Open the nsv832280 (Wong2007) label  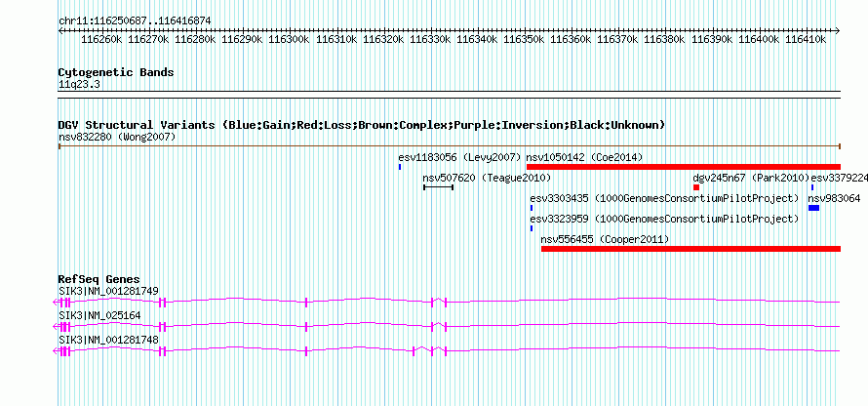117,137
